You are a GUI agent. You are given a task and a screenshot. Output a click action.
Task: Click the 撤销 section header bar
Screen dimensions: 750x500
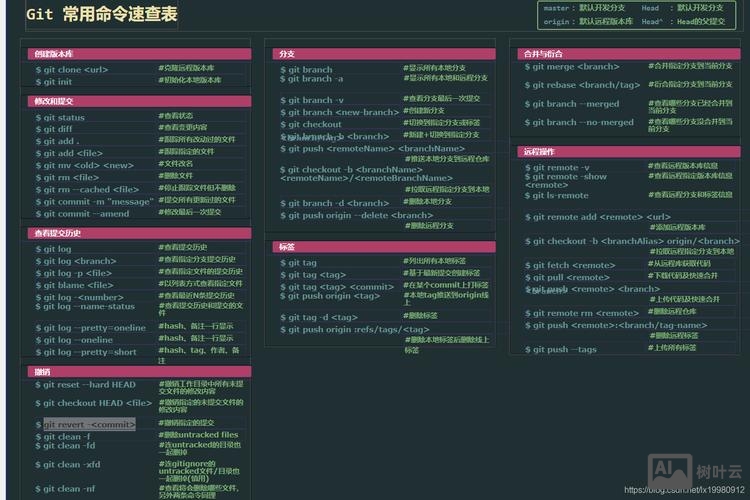pos(139,371)
